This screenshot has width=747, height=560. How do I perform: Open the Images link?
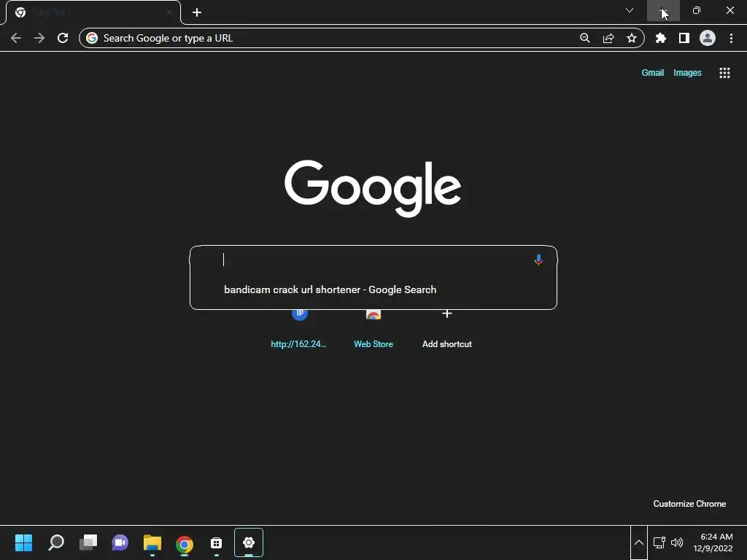pyautogui.click(x=687, y=73)
